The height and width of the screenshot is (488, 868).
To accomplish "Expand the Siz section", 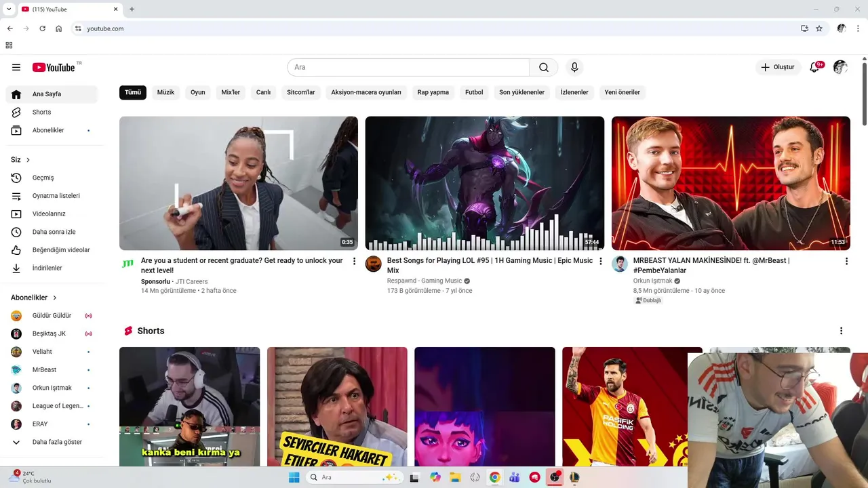I will (21, 160).
